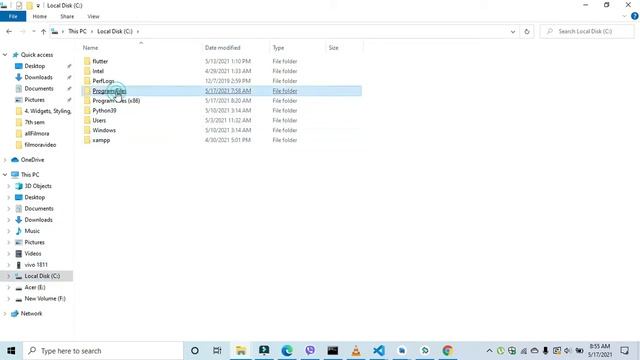Open Pictures under Quick access
This screenshot has height=360, width=640.
pyautogui.click(x=34, y=100)
